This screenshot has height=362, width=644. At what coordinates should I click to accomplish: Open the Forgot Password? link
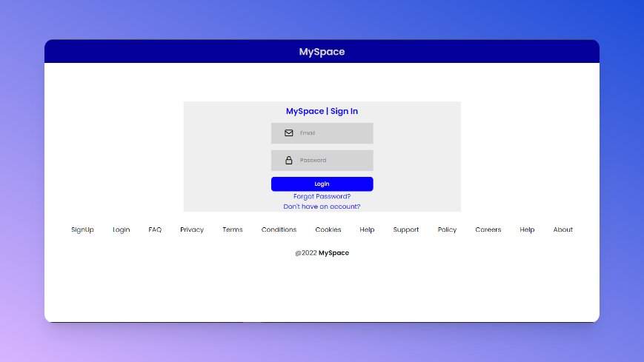tap(322, 196)
